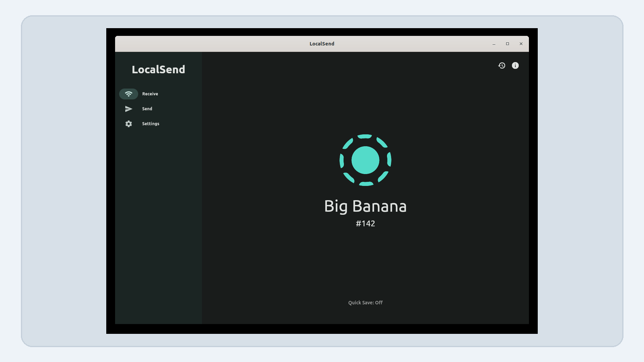This screenshot has height=362, width=644.
Task: Click the device number #142
Action: (365, 224)
